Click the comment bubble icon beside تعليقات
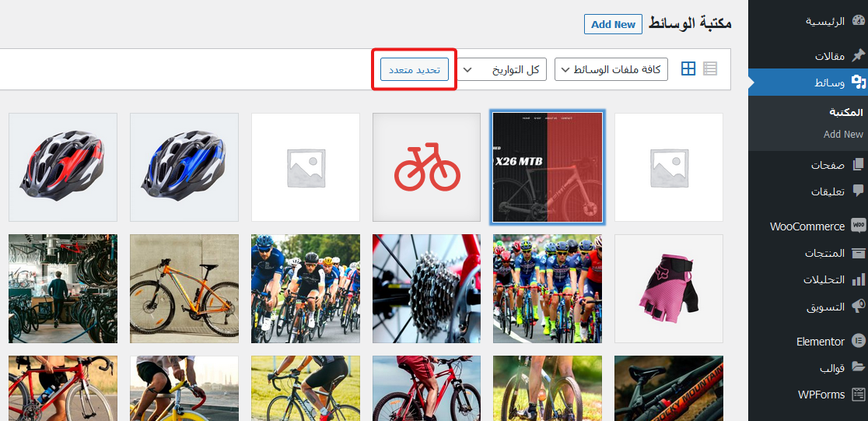The image size is (868, 421). [858, 191]
